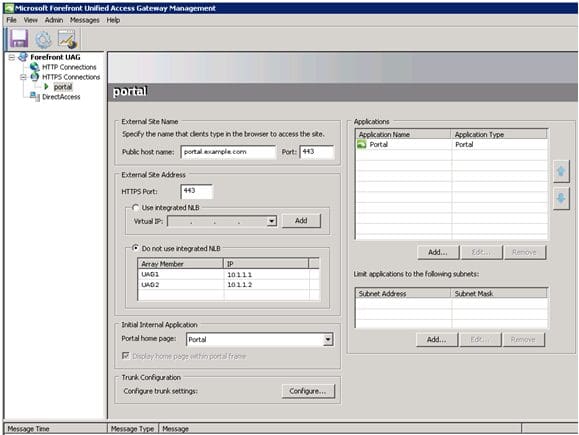Click the Subnet Address column header
This screenshot has width=579, height=435.
click(403, 293)
